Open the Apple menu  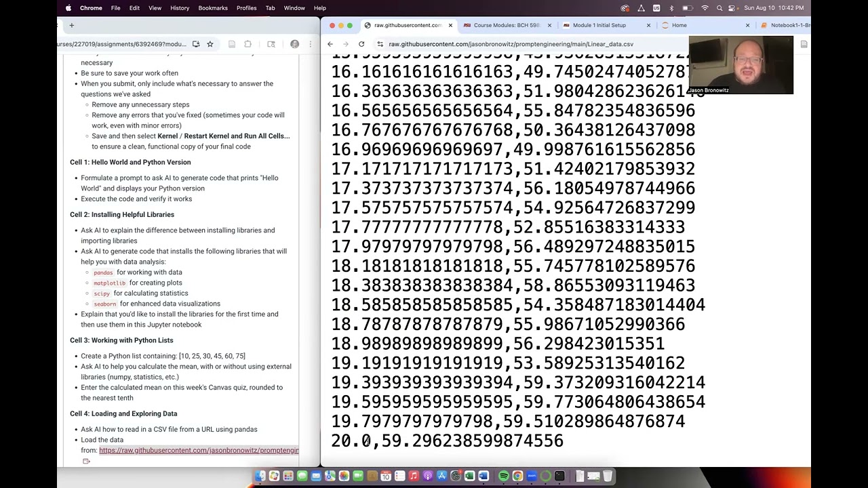coord(68,8)
